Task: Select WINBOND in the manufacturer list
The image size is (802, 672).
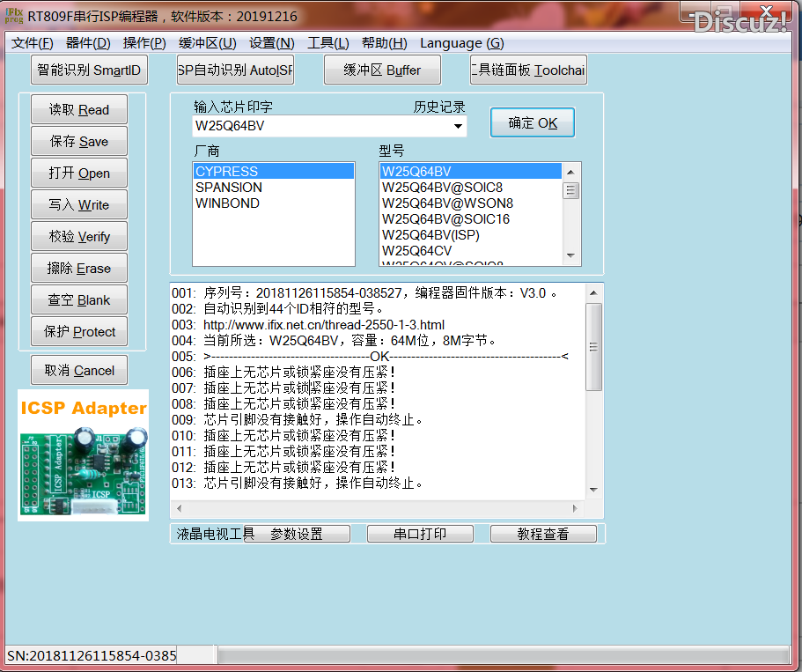Action: point(229,203)
